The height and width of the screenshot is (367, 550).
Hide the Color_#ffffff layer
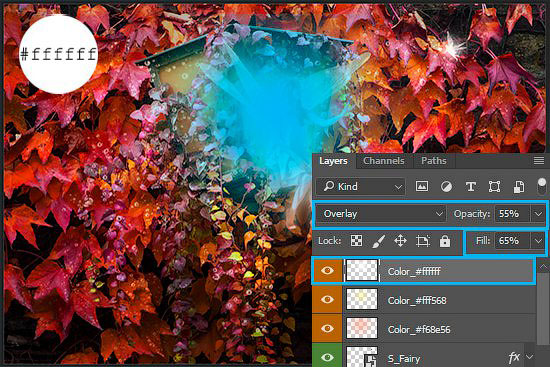click(x=327, y=271)
